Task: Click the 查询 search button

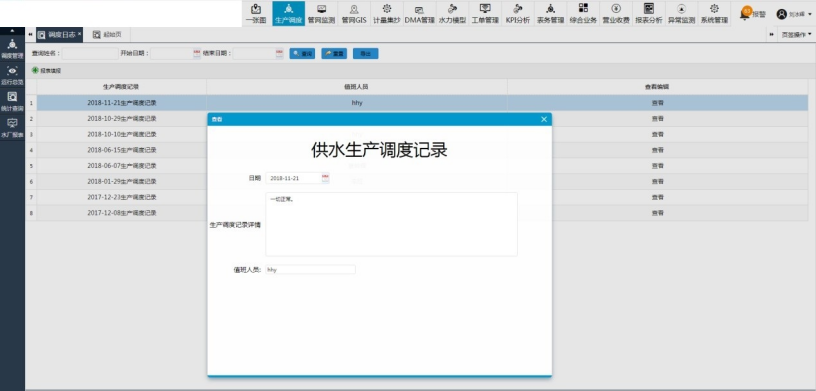Action: click(x=302, y=54)
